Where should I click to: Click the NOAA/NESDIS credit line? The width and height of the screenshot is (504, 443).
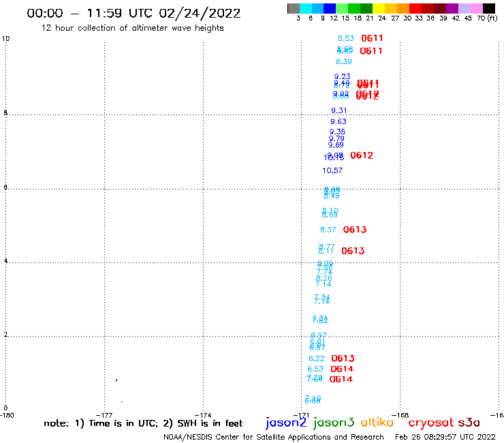point(274,437)
